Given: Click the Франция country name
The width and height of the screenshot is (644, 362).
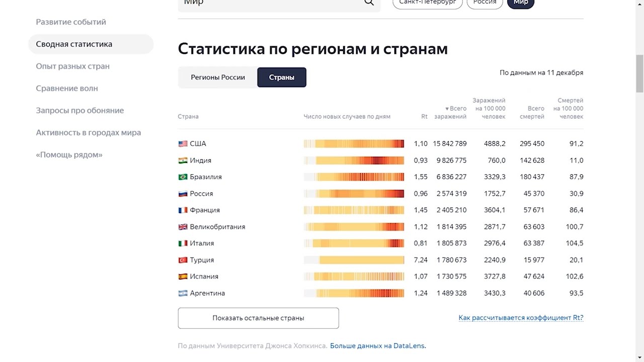Looking at the screenshot, I should 205,210.
